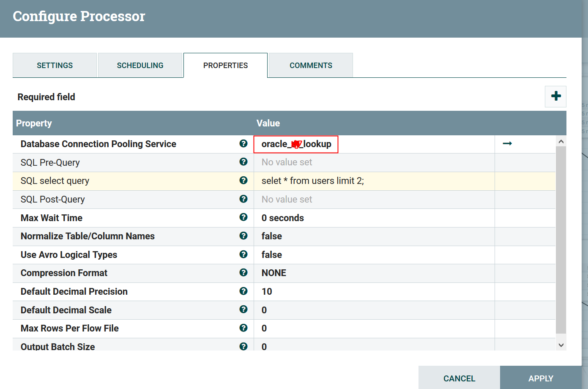Open the Scheduling tab
Screen dimensions: 588x389
[140, 66]
